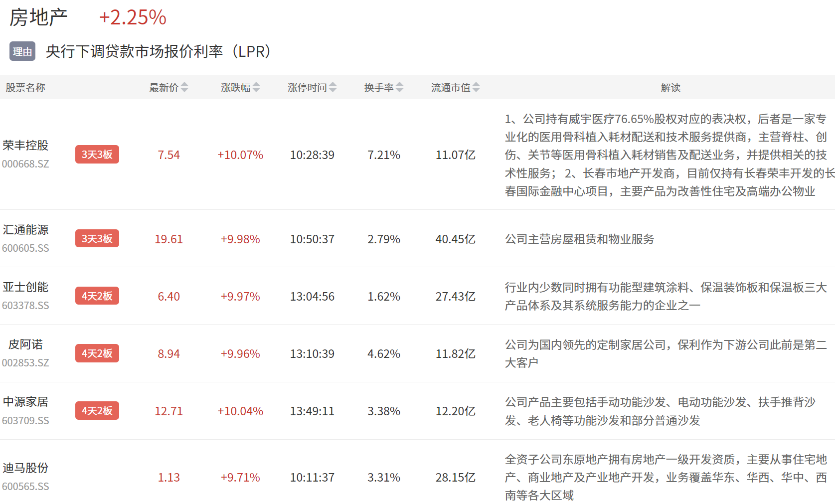Viewport: 835px width, 504px height.
Task: Click limit-up time 13:04:56
Action: (x=312, y=297)
